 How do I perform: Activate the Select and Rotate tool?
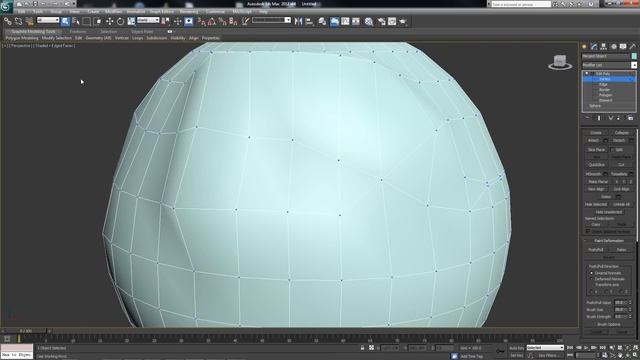[x=120, y=21]
